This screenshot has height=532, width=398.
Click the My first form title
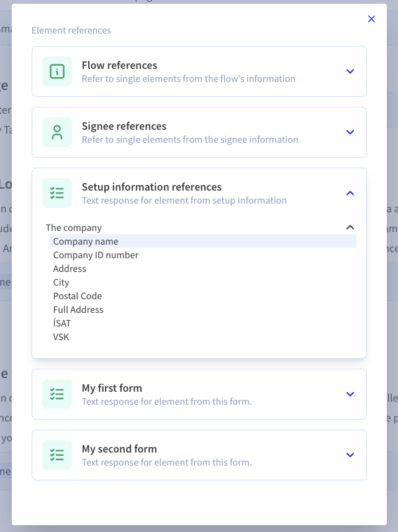click(112, 388)
